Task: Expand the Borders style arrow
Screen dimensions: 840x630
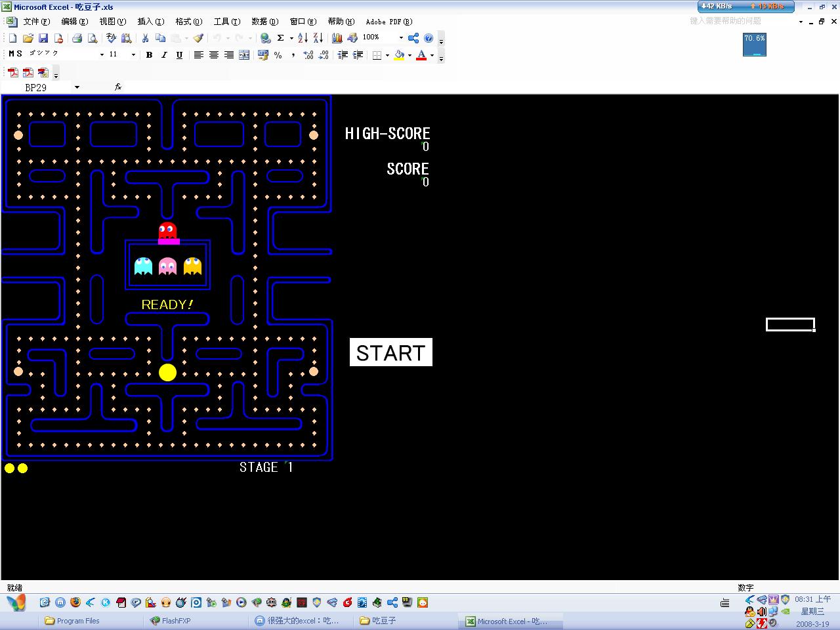Action: click(x=387, y=55)
